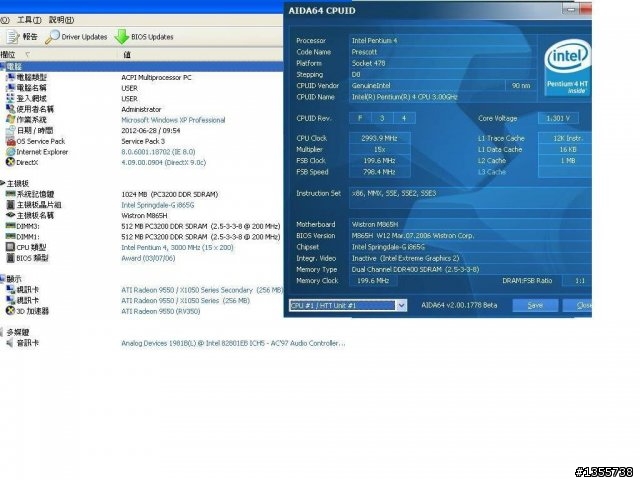Click the BIOS 類型 row icon
This screenshot has width=640, height=480.
(11, 258)
